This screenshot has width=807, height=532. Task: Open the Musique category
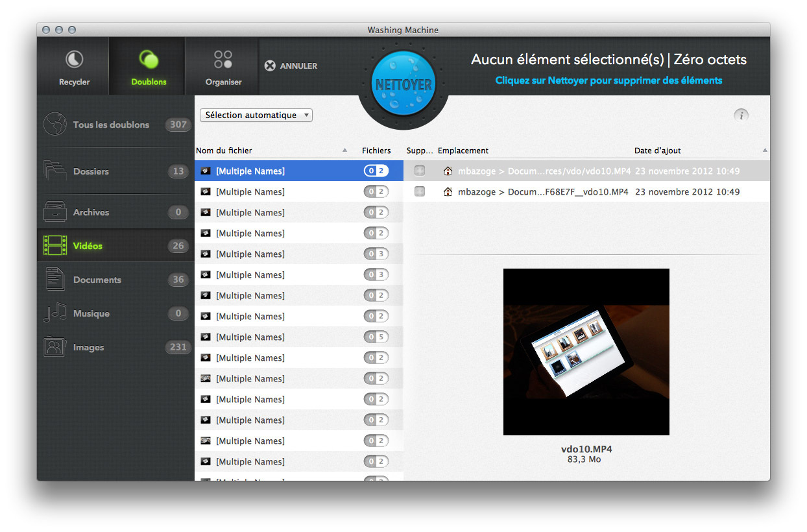click(115, 313)
